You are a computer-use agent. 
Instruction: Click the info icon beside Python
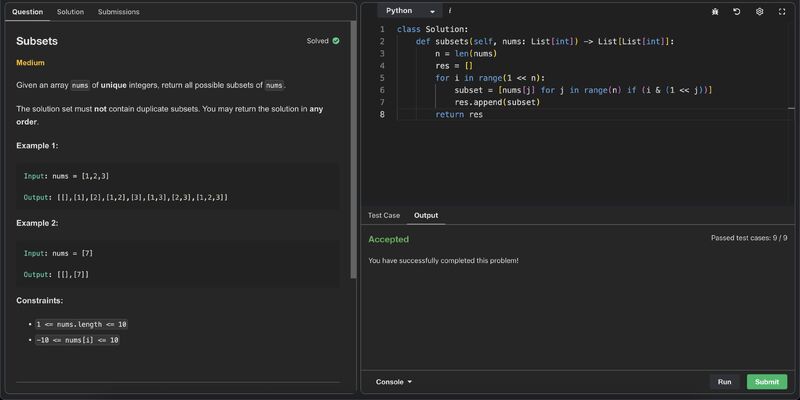tap(449, 11)
